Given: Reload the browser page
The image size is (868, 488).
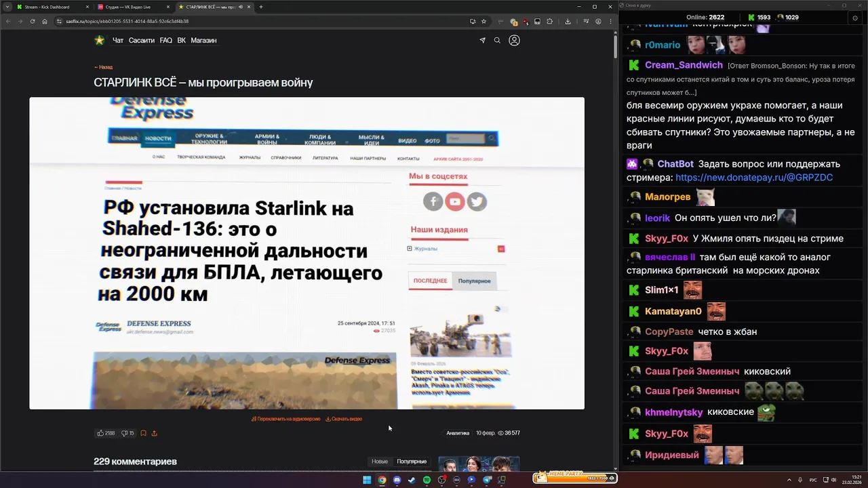Looking at the screenshot, I should tap(31, 21).
